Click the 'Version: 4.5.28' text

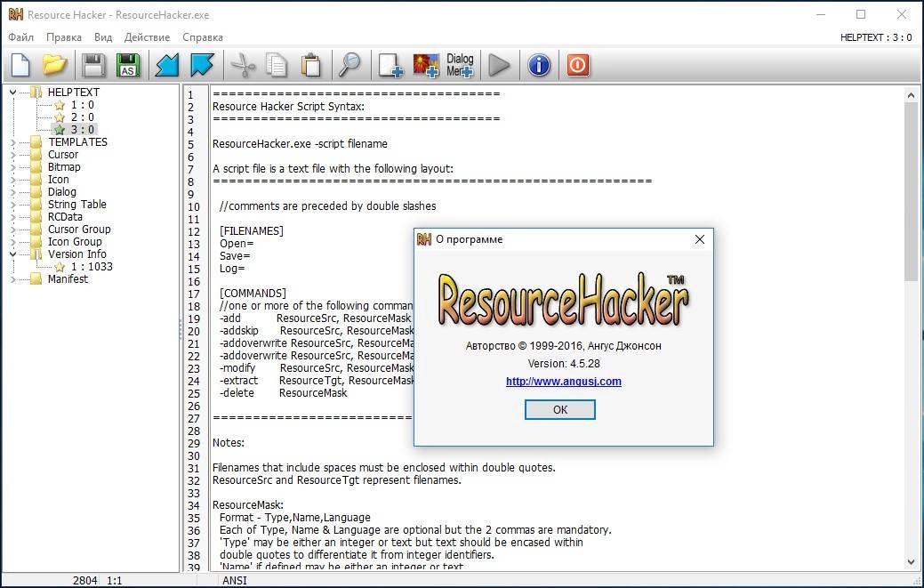pyautogui.click(x=563, y=364)
